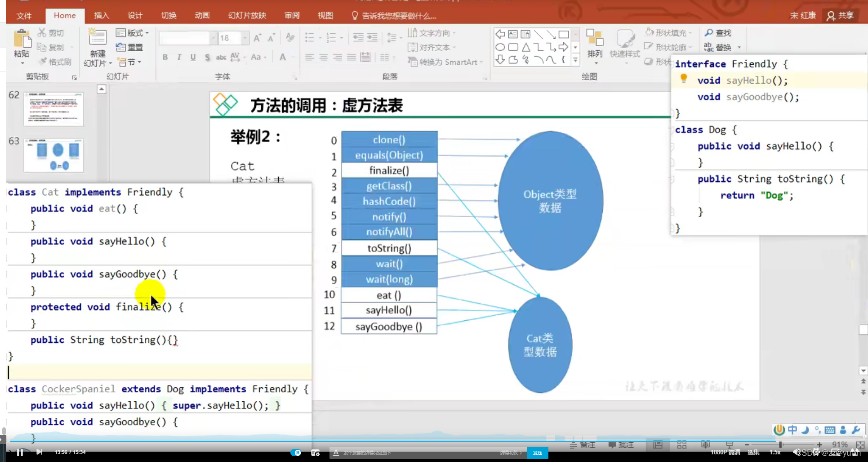Switch to the View (视图) tab
The image size is (868, 462).
pyautogui.click(x=325, y=15)
